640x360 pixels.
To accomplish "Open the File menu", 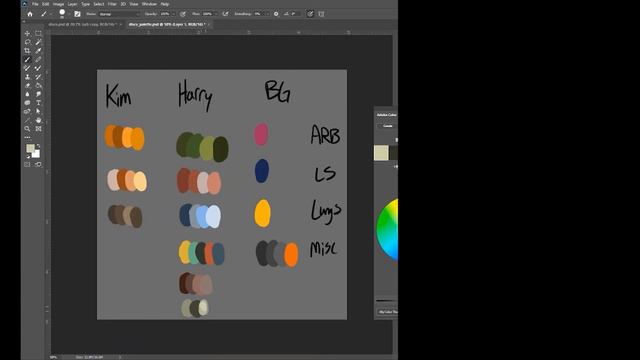I will [x=35, y=4].
